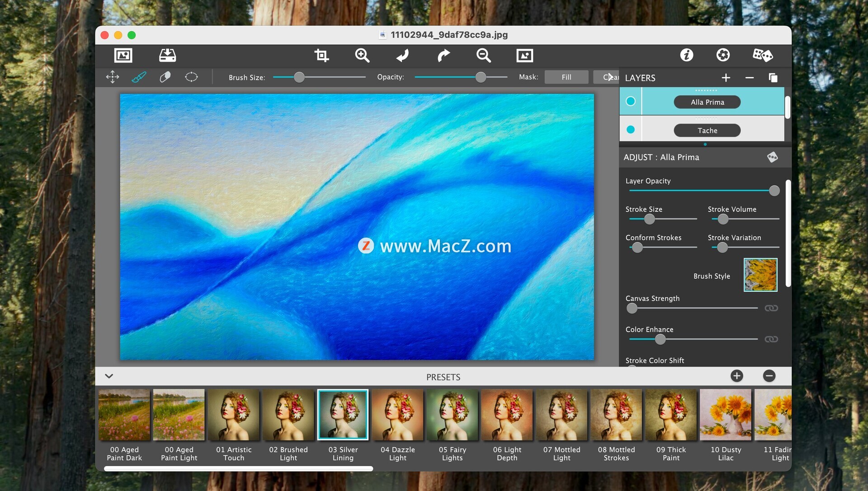
Task: Select the eraser mask tool
Action: [x=165, y=77]
